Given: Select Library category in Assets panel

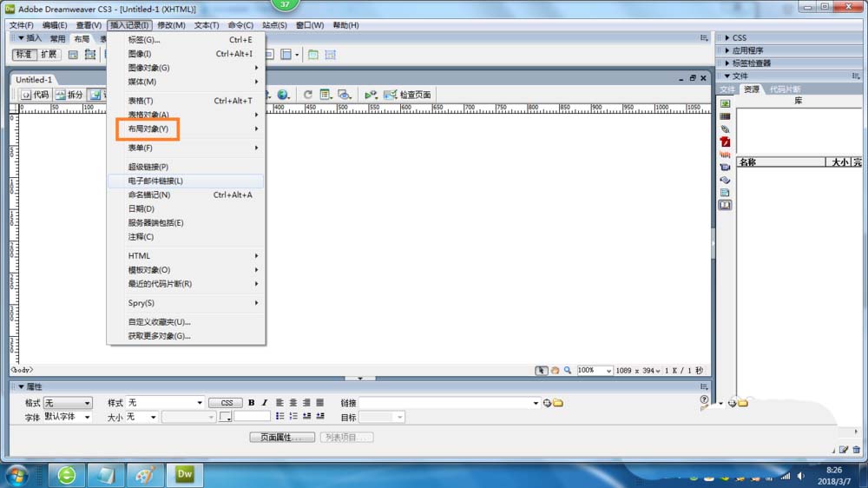Looking at the screenshot, I should click(x=725, y=206).
